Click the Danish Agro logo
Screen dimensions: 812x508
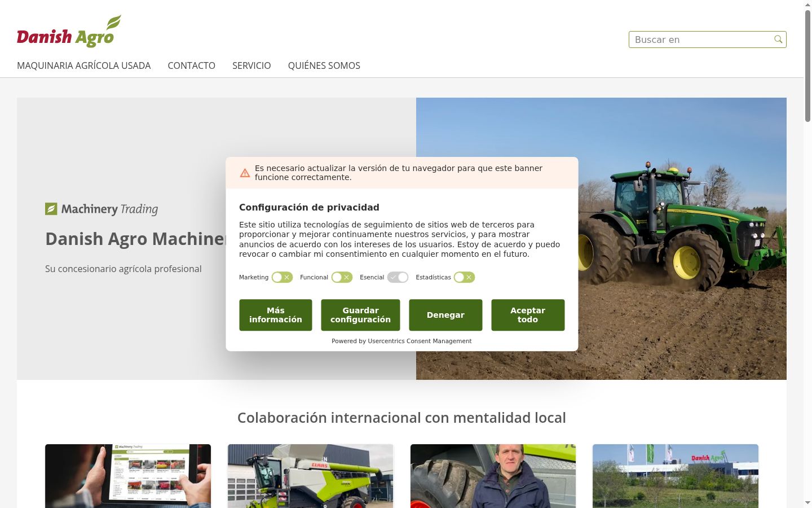tap(69, 32)
